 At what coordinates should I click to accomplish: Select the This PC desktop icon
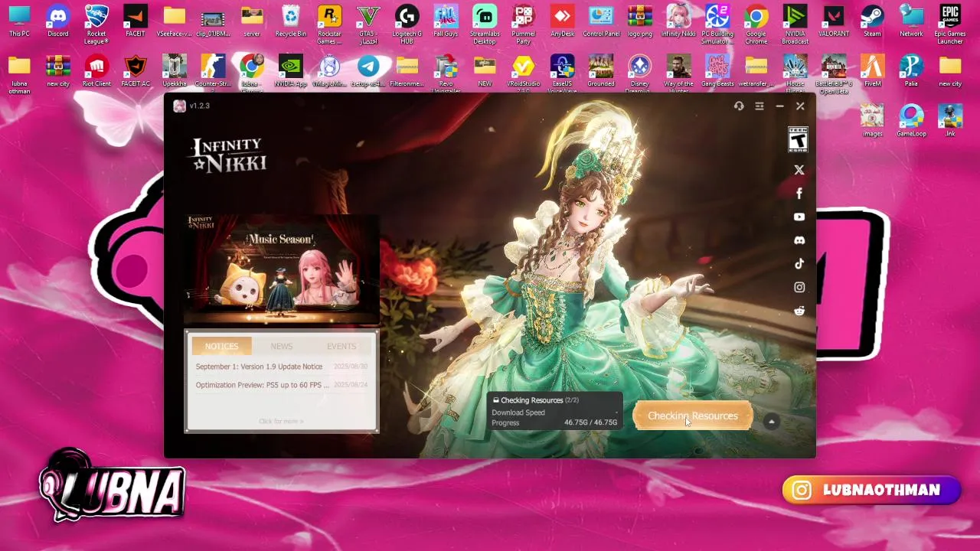(19, 21)
